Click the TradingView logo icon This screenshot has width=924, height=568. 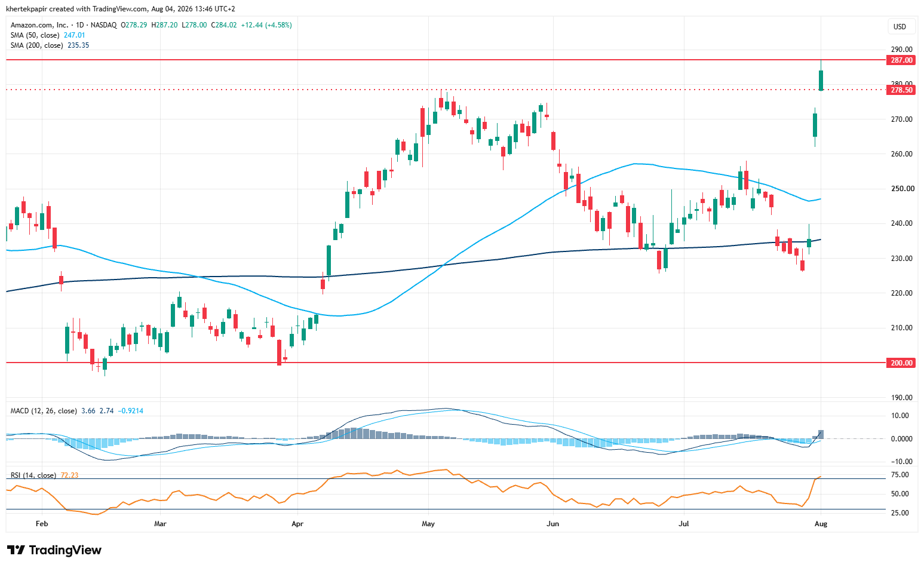16,550
